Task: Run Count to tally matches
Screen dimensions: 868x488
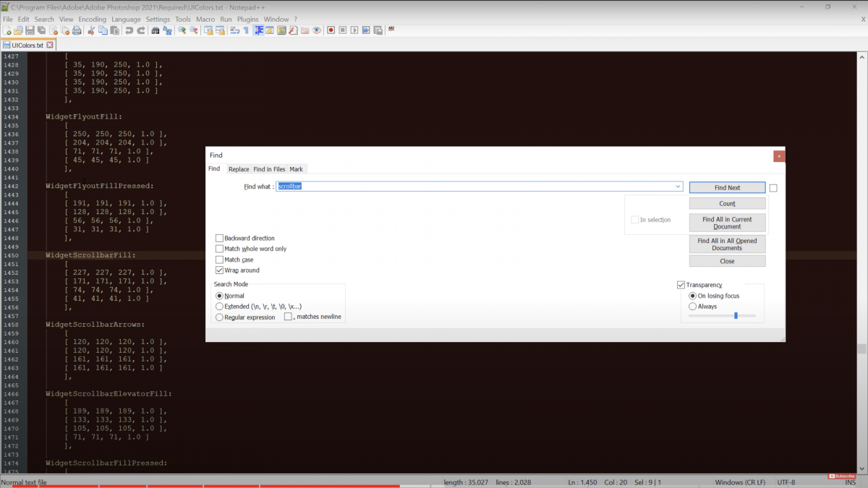Action: (x=727, y=203)
